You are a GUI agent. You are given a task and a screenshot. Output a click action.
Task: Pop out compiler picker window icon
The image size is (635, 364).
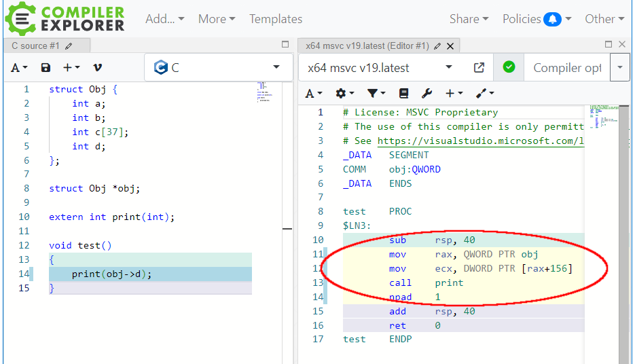coord(479,68)
